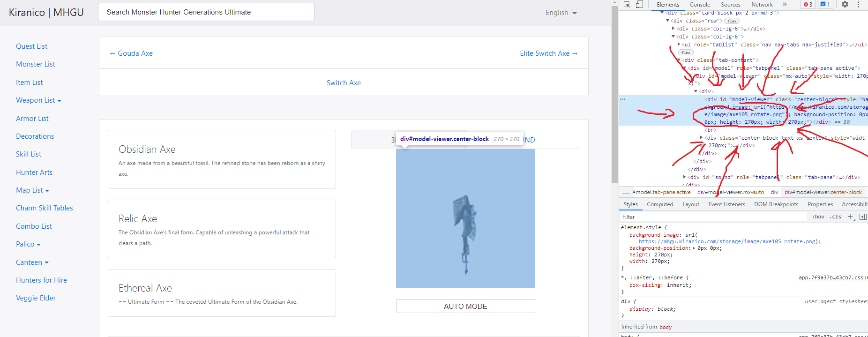The image size is (868, 337).
Task: Click the breadcrumb ellipsis in DevTools path bar
Action: [626, 192]
